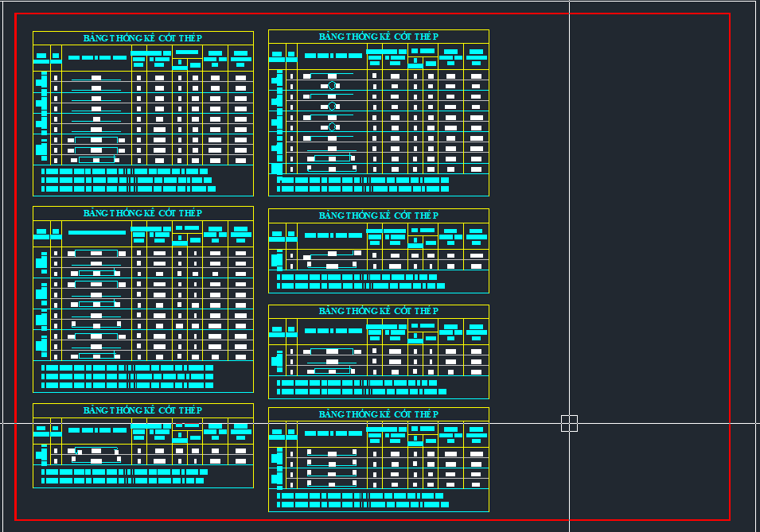This screenshot has height=532, width=760.
Task: Click the square pickbox at the crosshair center
Action: coord(569,423)
